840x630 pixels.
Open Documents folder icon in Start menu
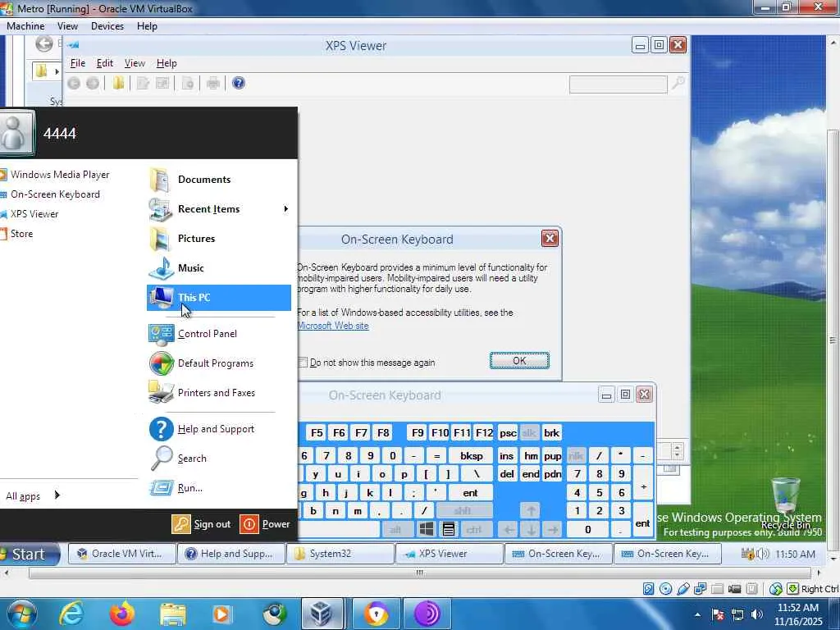[160, 180]
